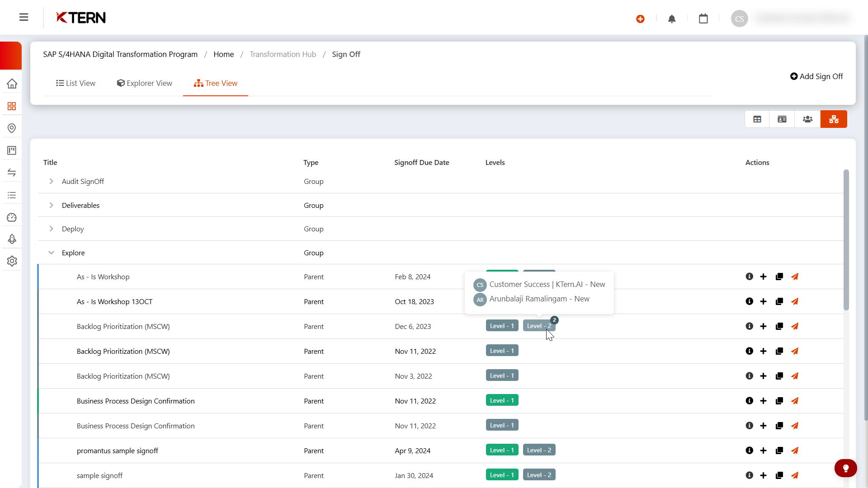Go to Home sidebar icon

pyautogui.click(x=12, y=84)
